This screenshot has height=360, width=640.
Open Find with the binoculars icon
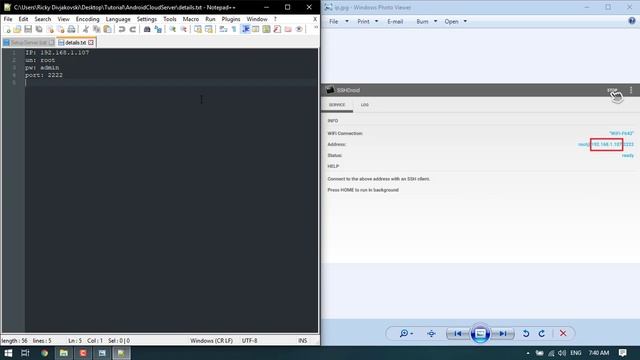(147, 29)
